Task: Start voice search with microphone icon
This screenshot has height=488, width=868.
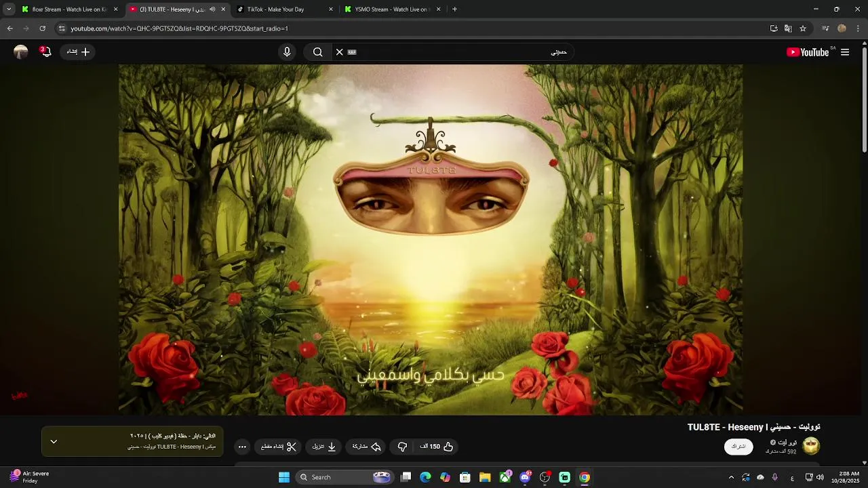Action: pos(287,52)
